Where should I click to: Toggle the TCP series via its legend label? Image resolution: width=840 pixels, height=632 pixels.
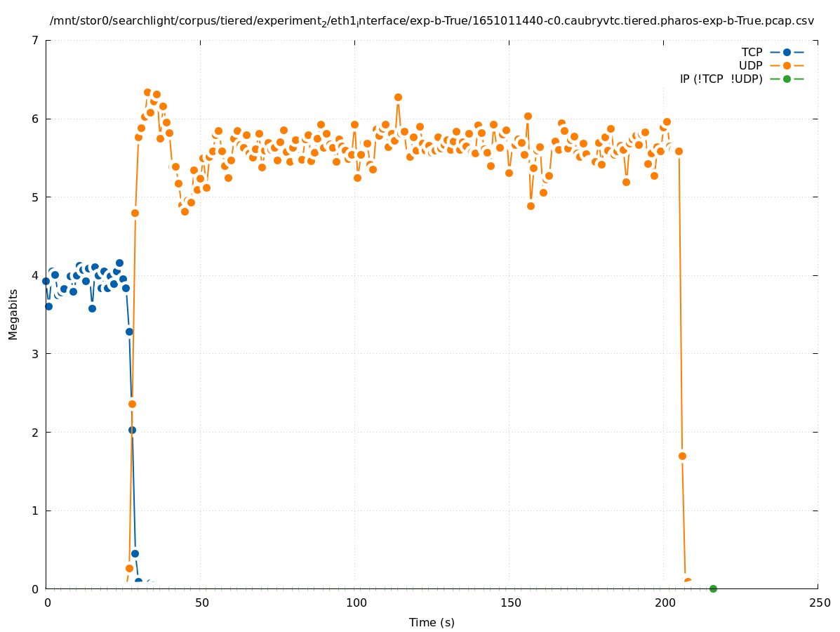[x=752, y=52]
